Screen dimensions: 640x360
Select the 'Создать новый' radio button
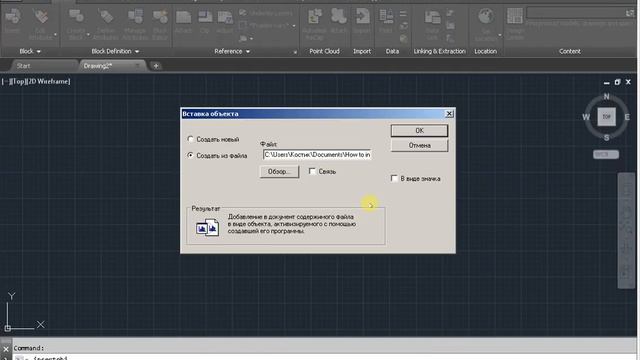click(191, 139)
